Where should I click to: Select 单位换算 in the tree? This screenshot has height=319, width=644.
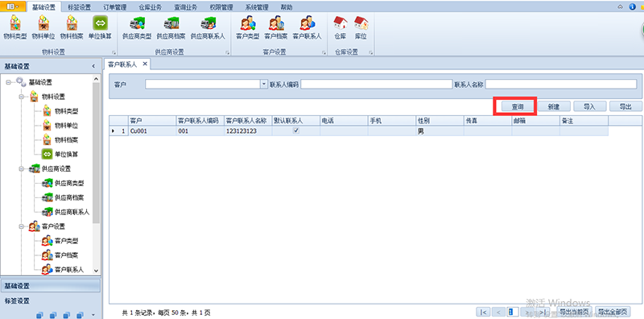[x=66, y=154]
